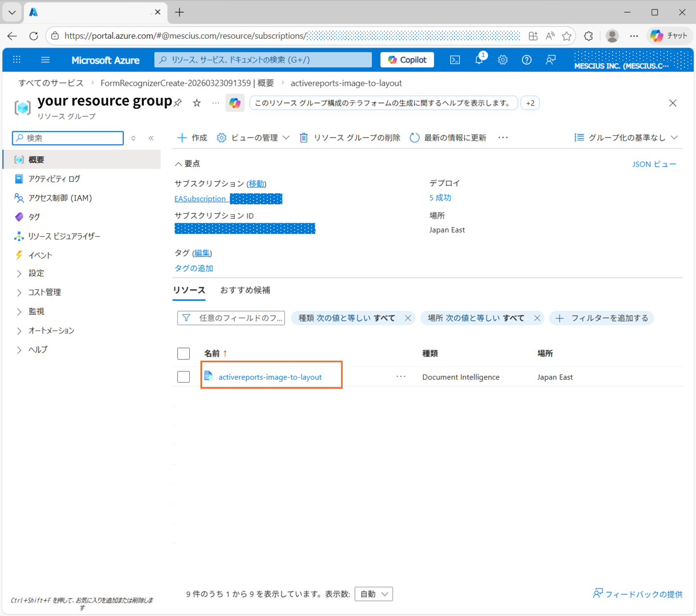Click the FormRecognizerCreate breadcrumb
The width and height of the screenshot is (696, 616).
(x=187, y=83)
